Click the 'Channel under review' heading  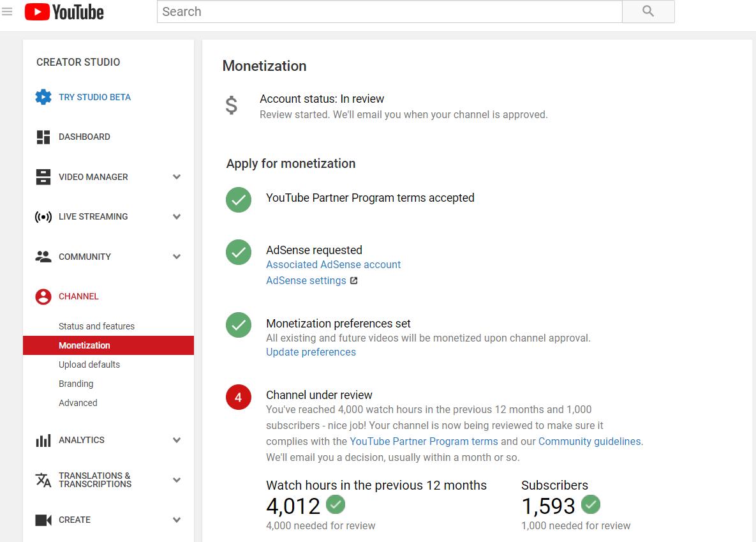[319, 395]
